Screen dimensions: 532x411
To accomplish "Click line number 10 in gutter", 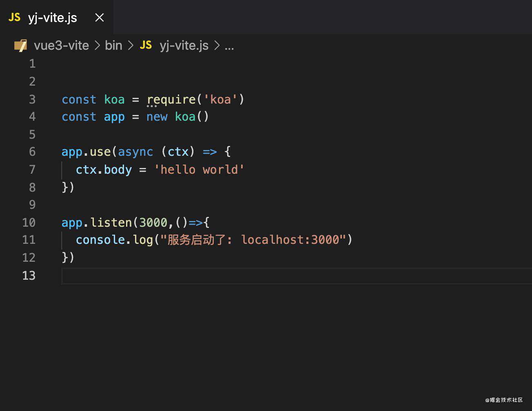I will 29,223.
